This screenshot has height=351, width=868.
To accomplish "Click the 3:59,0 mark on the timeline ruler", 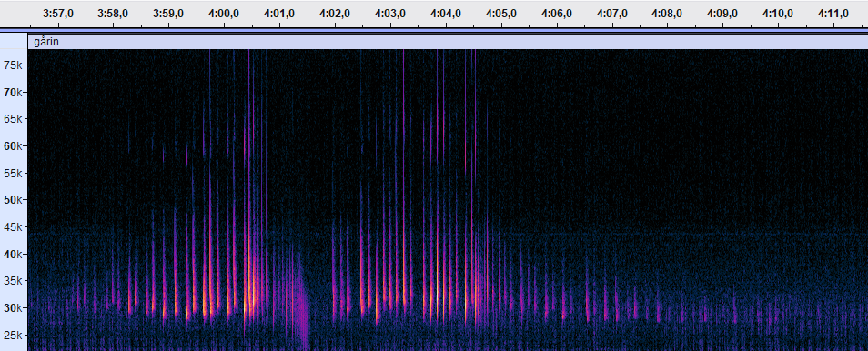I will point(169,14).
